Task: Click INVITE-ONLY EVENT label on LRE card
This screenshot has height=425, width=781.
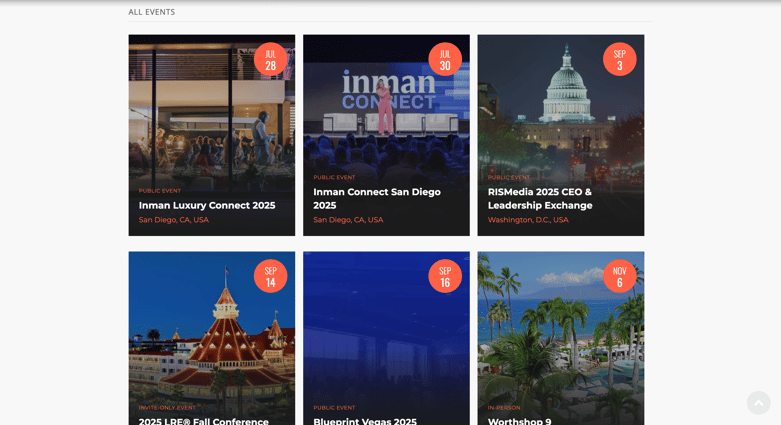Action: [x=167, y=408]
